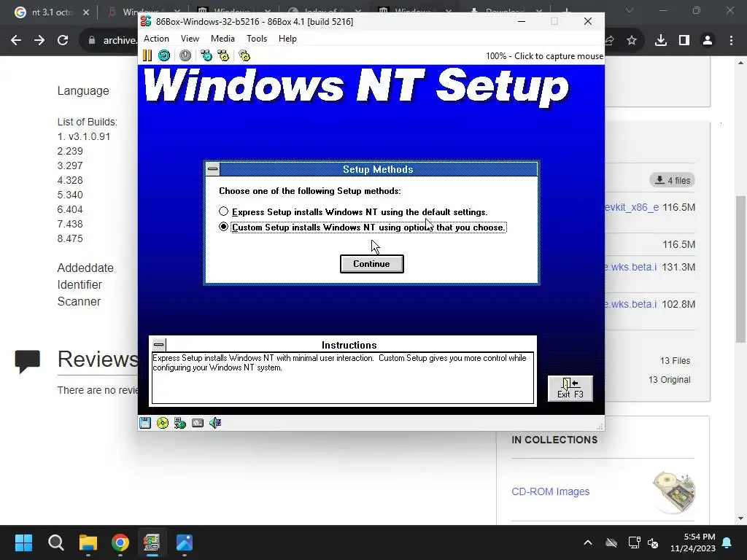
Task: Pause the emulation with the 86Box pause icon
Action: [147, 55]
